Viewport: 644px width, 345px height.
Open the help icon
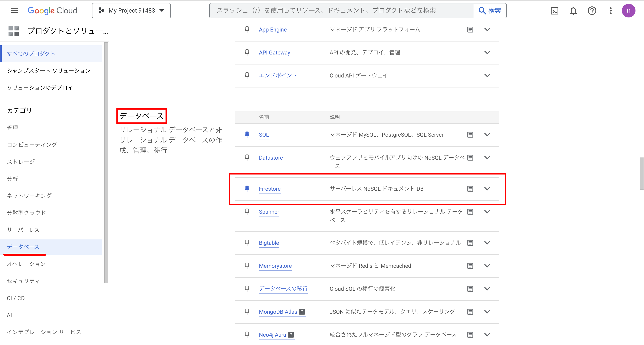click(x=592, y=10)
